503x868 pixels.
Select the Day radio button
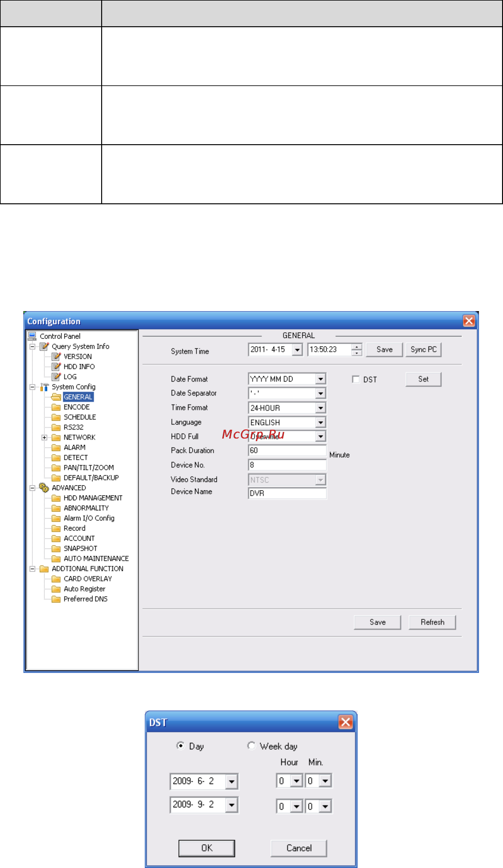pyautogui.click(x=181, y=746)
